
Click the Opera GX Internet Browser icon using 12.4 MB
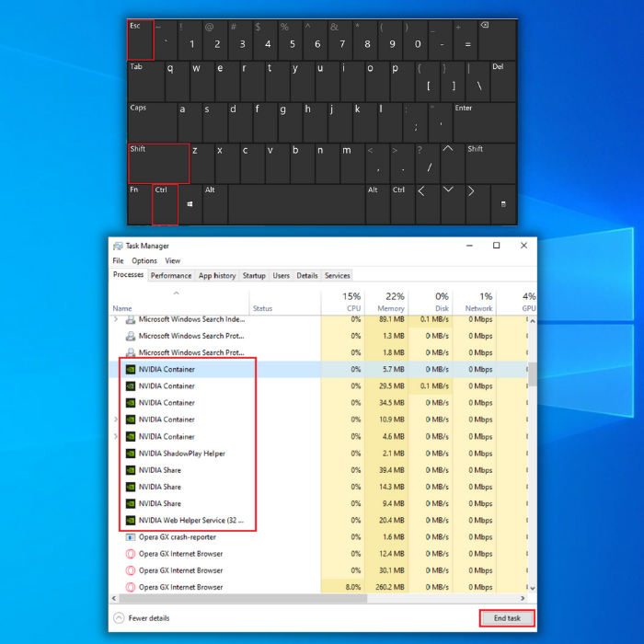point(131,554)
